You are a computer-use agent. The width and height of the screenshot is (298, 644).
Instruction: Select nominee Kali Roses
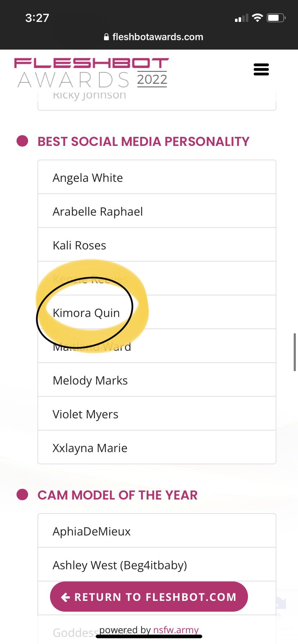click(x=157, y=245)
